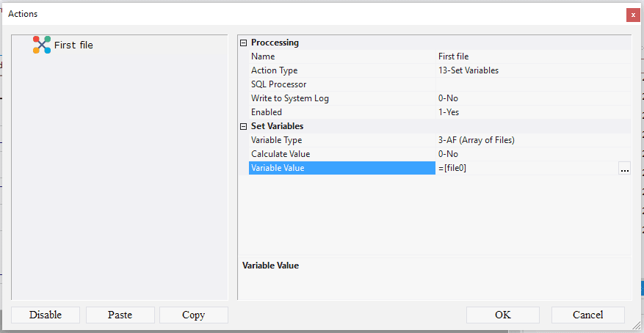Confirm with the OK button

point(502,315)
